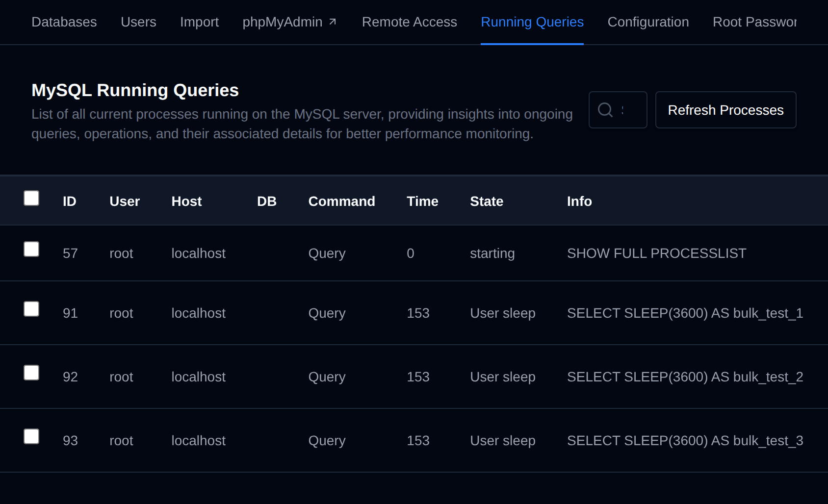Open the Configuration tab
This screenshot has height=504, width=828.
click(x=648, y=22)
